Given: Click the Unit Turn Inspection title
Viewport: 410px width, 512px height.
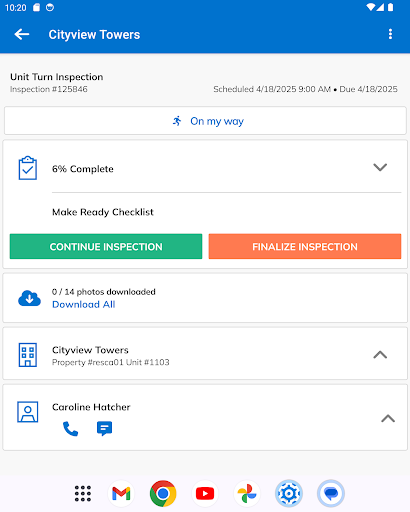Looking at the screenshot, I should click(57, 77).
